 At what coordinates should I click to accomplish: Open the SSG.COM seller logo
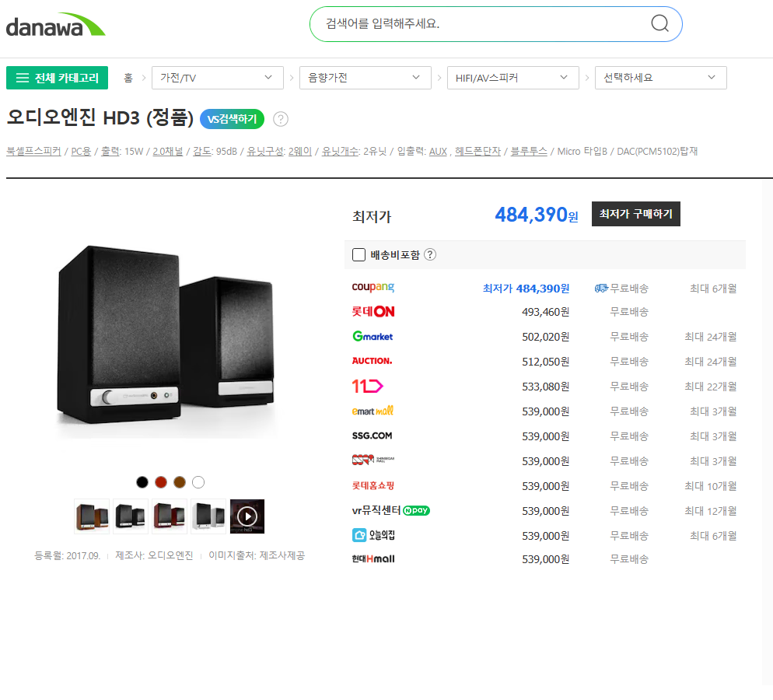pyautogui.click(x=373, y=436)
